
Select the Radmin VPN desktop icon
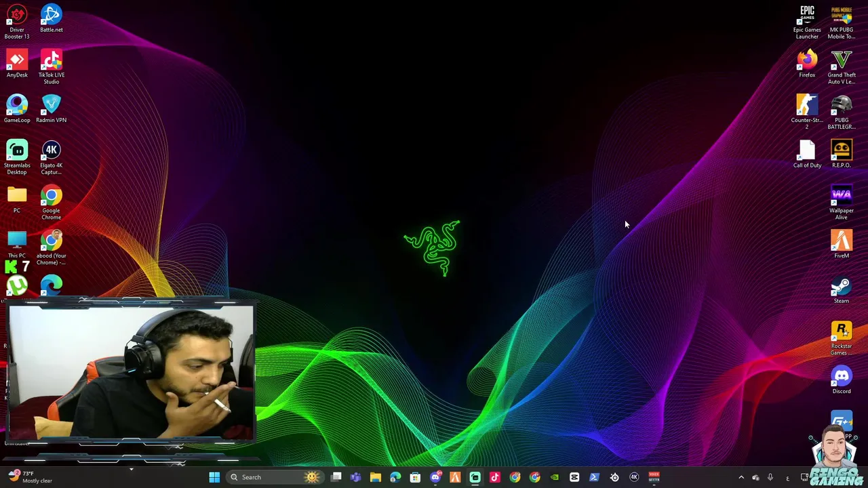[52, 109]
